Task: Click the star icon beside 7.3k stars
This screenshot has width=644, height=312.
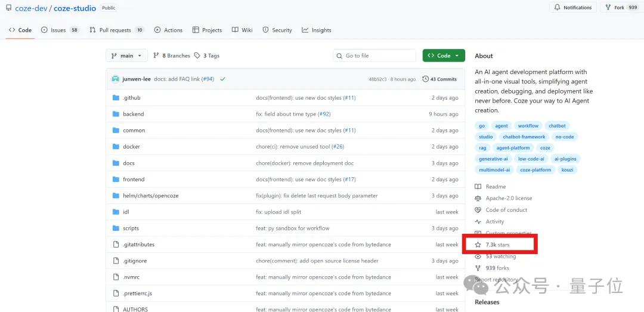Action: tap(478, 245)
